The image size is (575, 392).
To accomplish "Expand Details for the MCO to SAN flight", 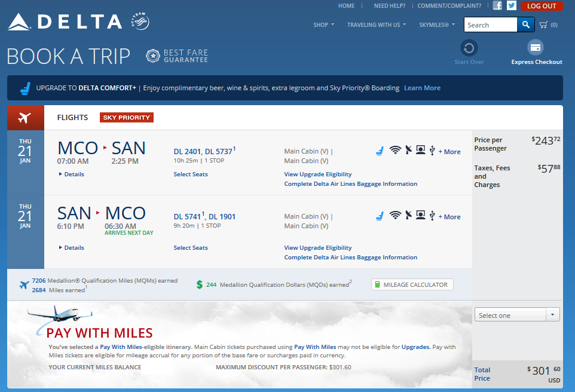I will (x=72, y=174).
